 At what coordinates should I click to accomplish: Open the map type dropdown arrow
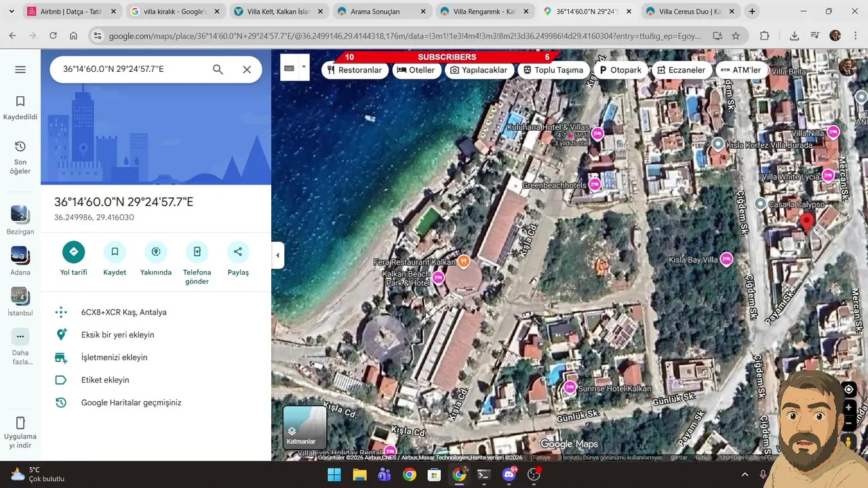[x=304, y=68]
